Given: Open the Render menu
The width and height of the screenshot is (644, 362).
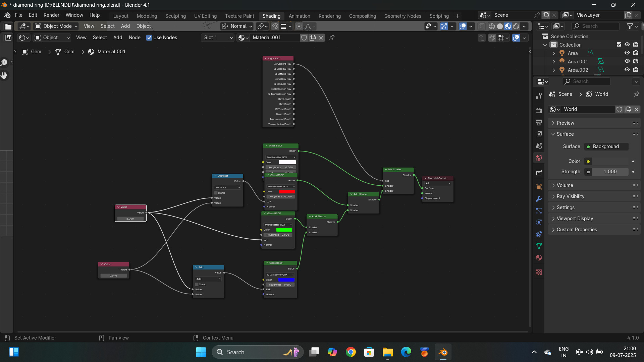Looking at the screenshot, I should 51,15.
